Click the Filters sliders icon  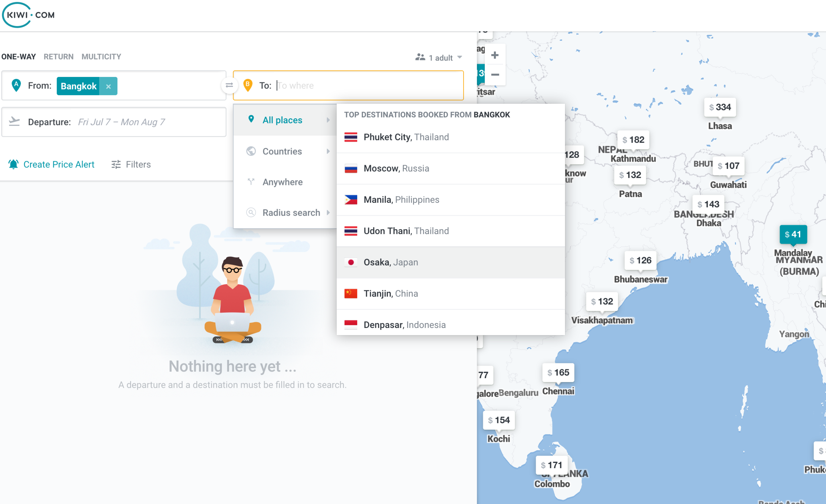tap(116, 164)
